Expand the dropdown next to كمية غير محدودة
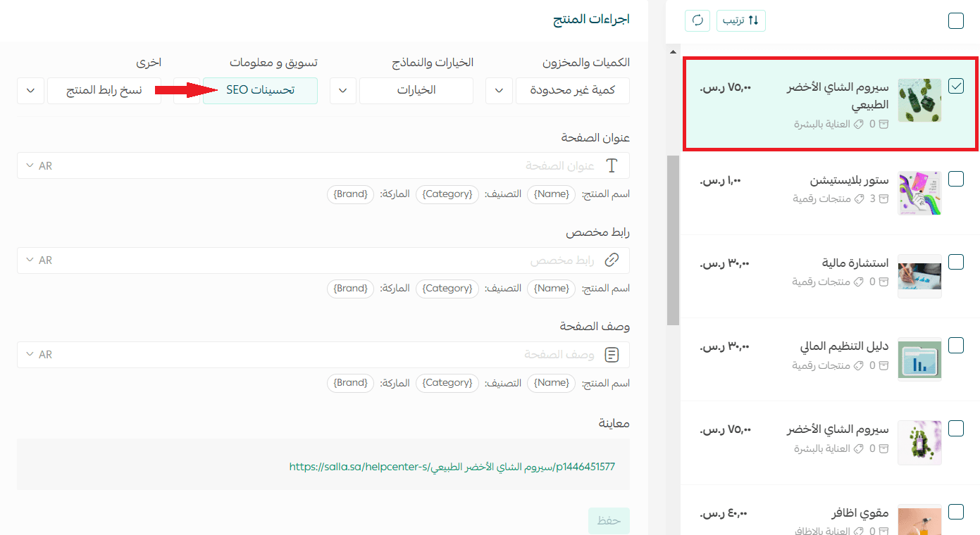 [499, 91]
